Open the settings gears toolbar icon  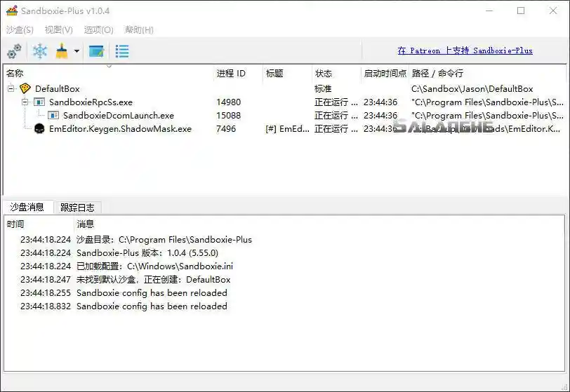tap(14, 51)
